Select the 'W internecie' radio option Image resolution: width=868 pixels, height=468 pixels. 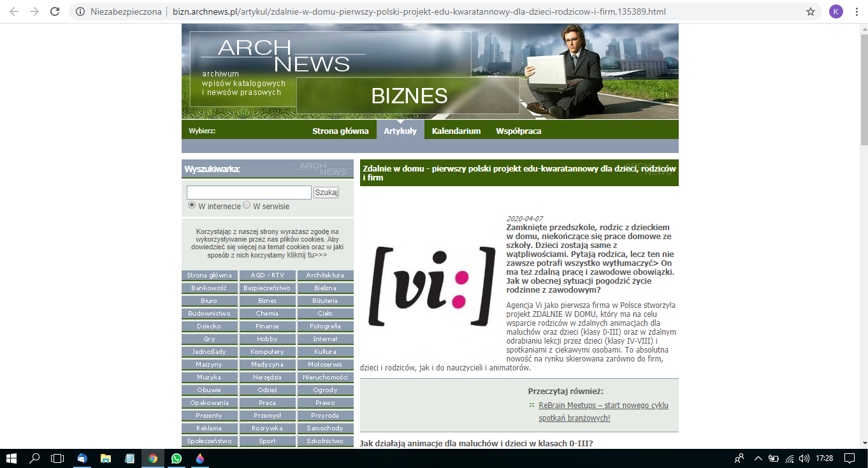192,205
